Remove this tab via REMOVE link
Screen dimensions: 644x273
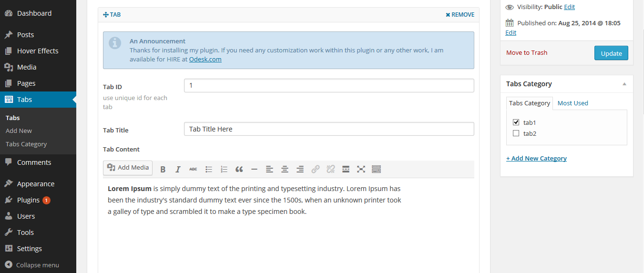point(460,15)
